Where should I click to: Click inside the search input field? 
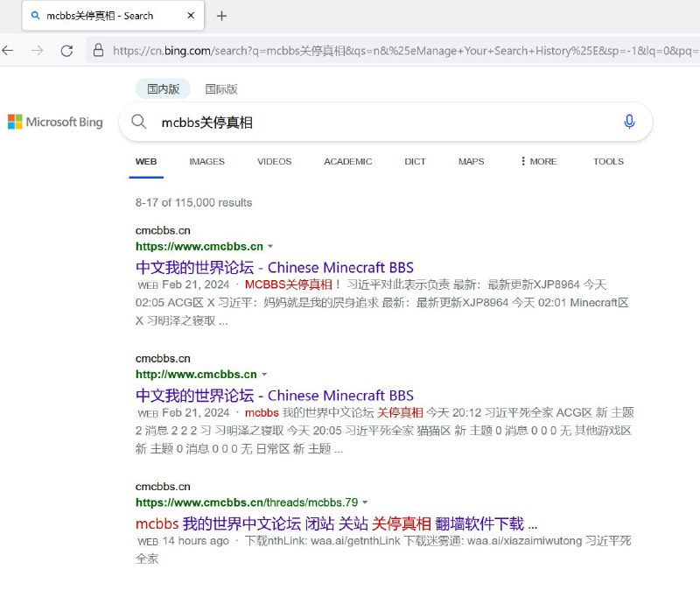tap(350, 123)
